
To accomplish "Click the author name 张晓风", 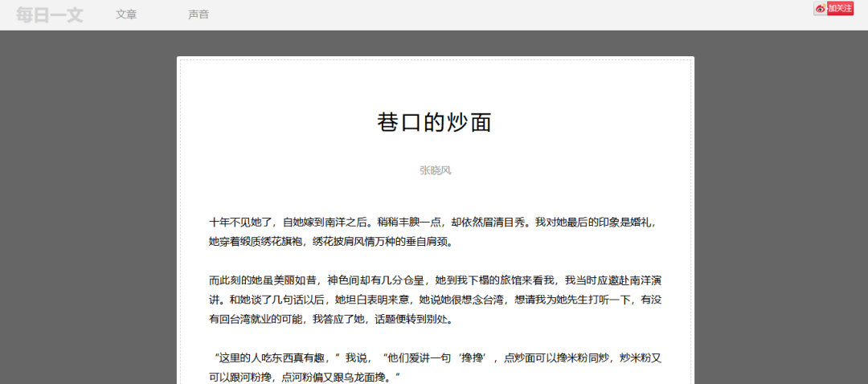I will coord(435,170).
